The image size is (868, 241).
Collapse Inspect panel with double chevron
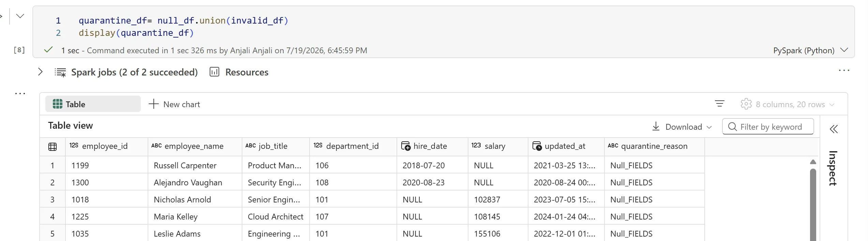[834, 129]
